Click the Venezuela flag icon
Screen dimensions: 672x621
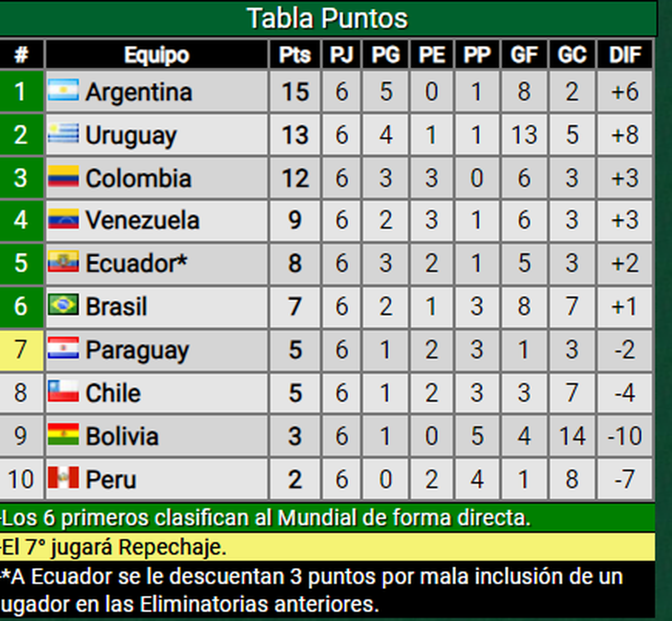pos(63,220)
